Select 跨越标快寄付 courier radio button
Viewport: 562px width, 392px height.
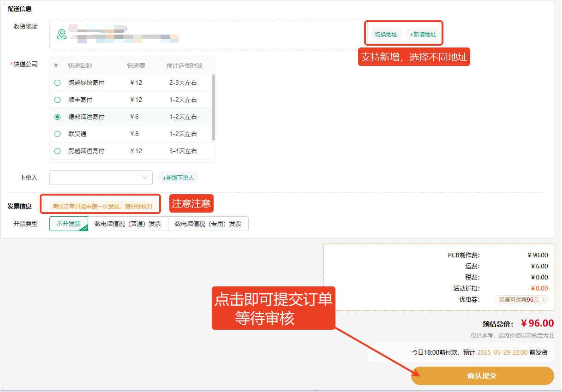point(58,83)
